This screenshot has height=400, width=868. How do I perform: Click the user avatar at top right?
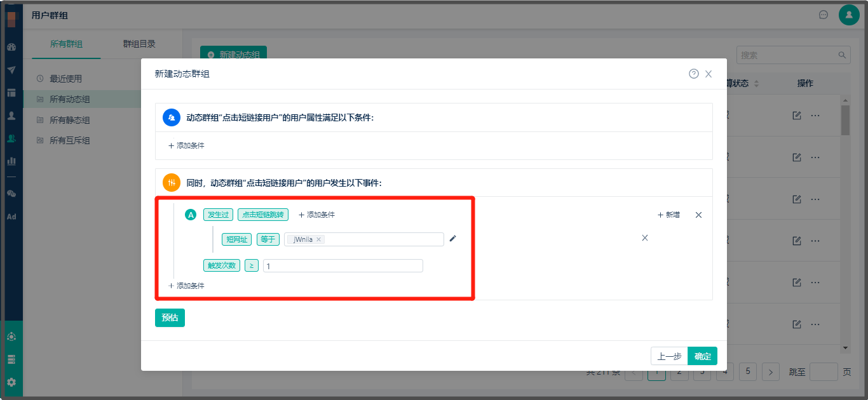[849, 15]
